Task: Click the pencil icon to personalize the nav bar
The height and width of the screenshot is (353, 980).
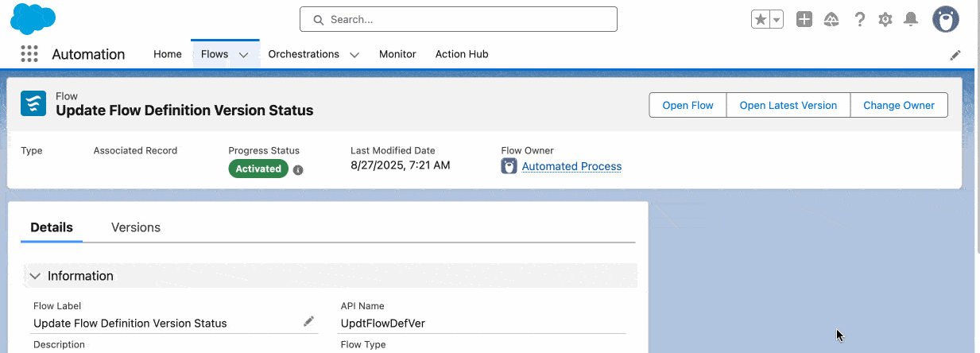Action: coord(955,55)
